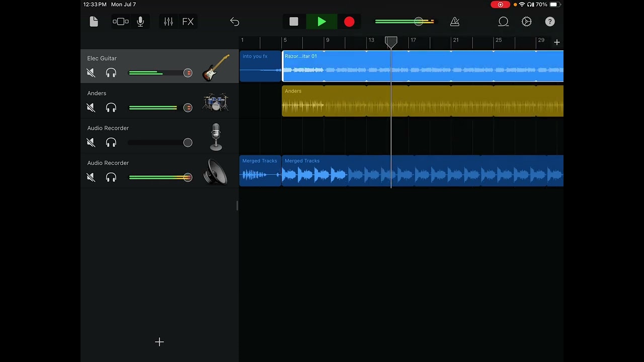Tap the playhead marker on ruler
Image resolution: width=644 pixels, height=362 pixels.
[x=391, y=42]
